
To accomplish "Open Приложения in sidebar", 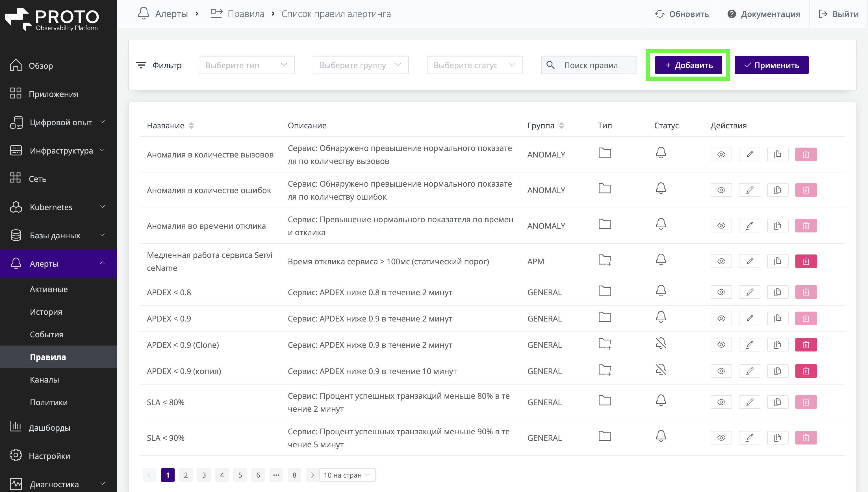I will pyautogui.click(x=59, y=94).
